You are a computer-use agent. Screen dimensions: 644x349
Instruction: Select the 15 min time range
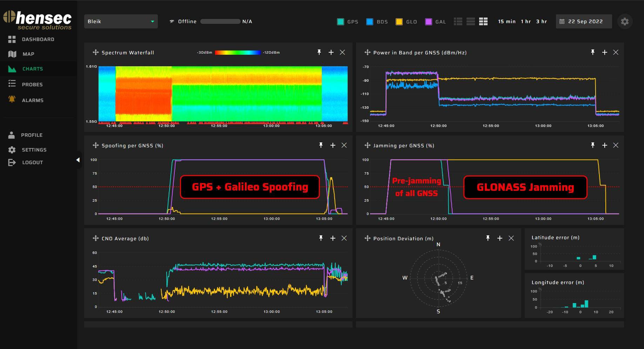[507, 21]
